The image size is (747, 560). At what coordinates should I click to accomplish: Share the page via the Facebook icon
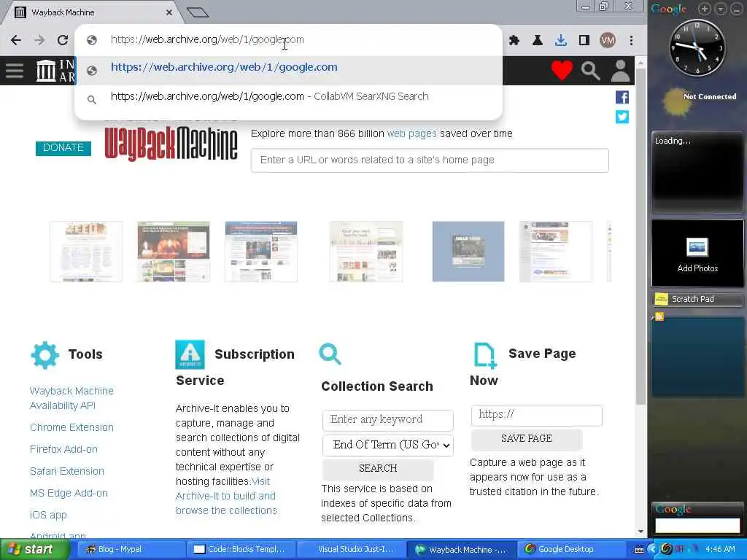point(622,97)
